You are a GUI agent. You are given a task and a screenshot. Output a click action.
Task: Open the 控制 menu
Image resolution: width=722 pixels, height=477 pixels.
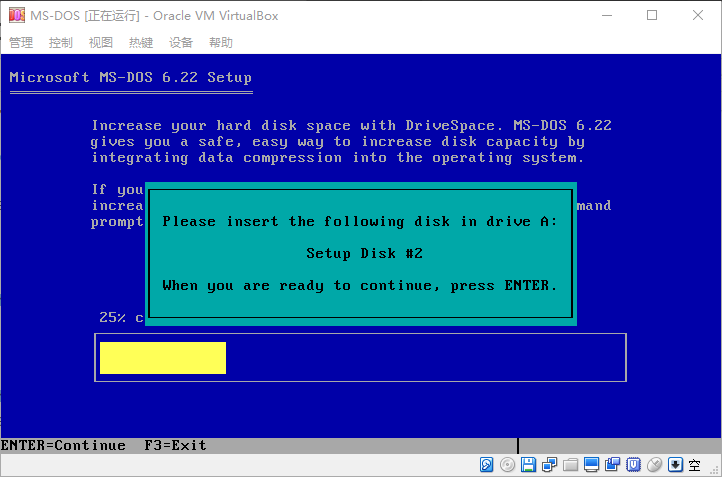point(61,43)
